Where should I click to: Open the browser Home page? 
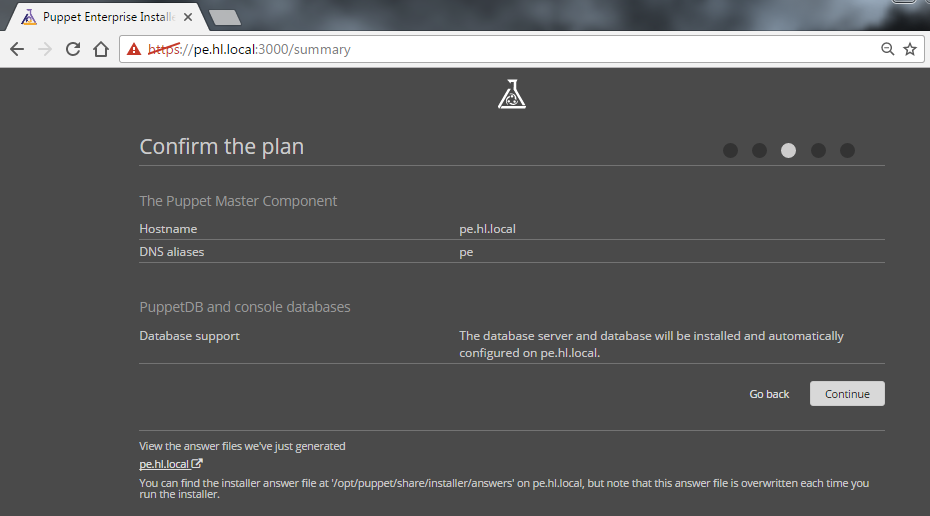(101, 49)
